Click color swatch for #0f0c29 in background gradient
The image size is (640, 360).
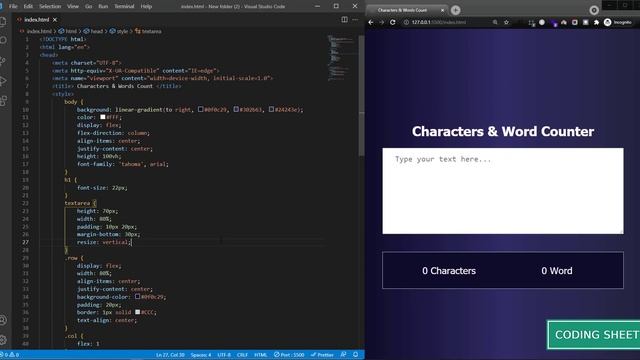[x=200, y=109]
